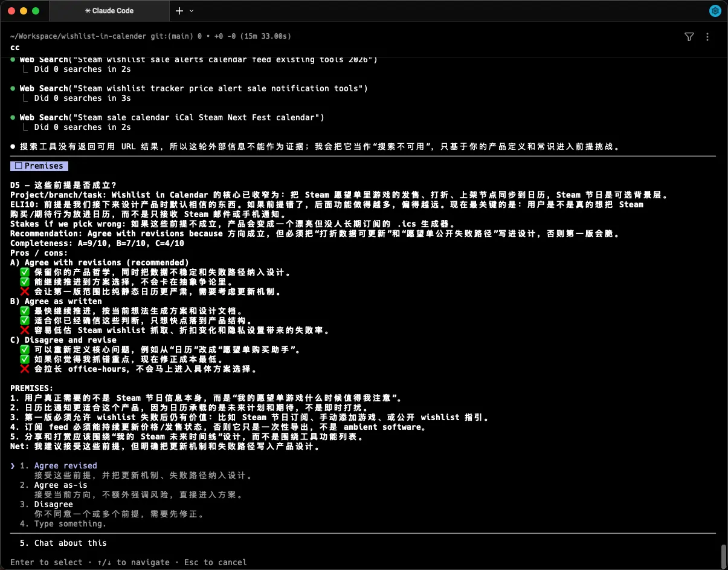Click the green check before '最快继续推进'
This screenshot has width=728, height=570.
[25, 311]
